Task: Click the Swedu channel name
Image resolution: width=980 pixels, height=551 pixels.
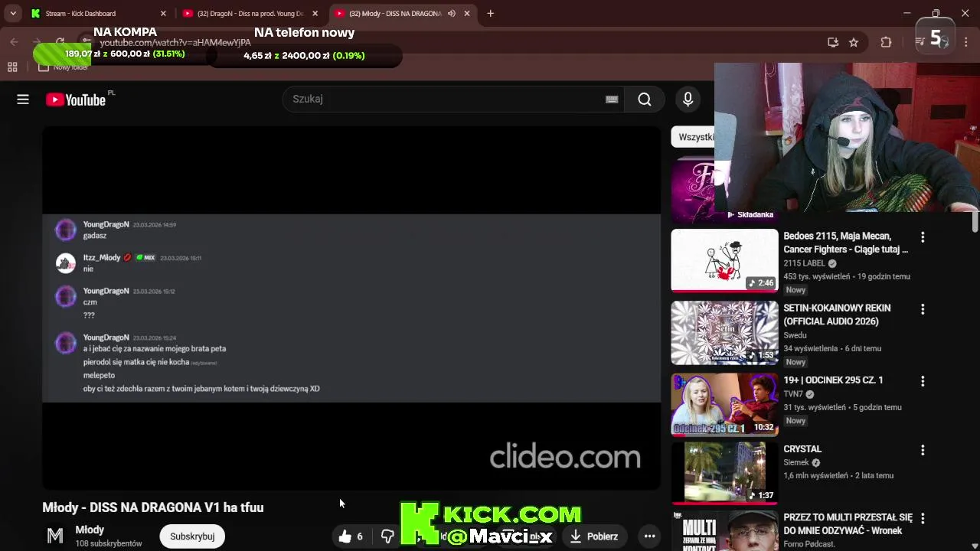Action: click(795, 335)
